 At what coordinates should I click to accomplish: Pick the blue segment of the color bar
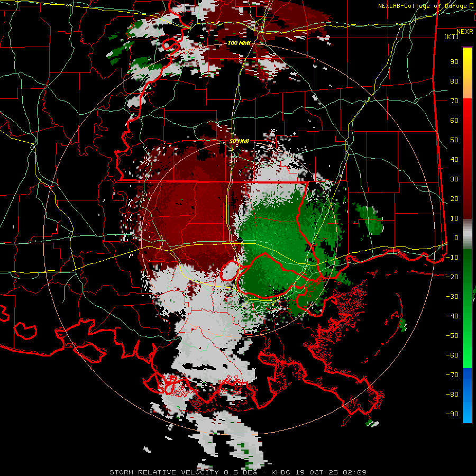(467, 396)
